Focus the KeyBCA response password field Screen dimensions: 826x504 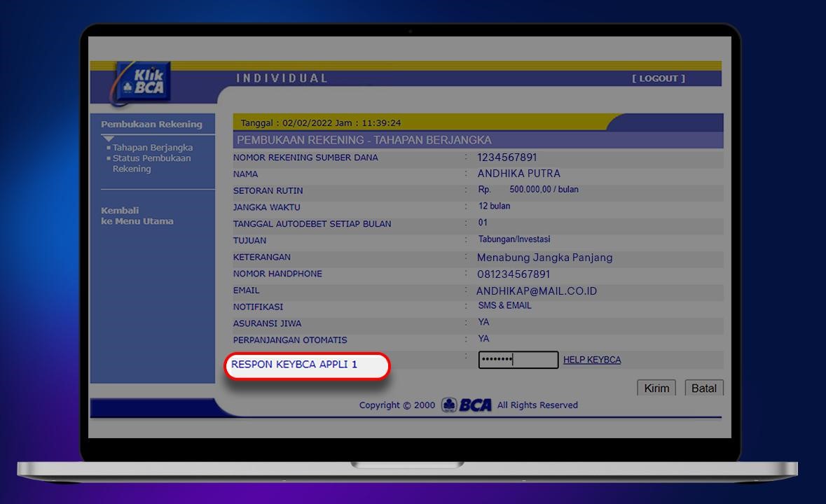[518, 360]
